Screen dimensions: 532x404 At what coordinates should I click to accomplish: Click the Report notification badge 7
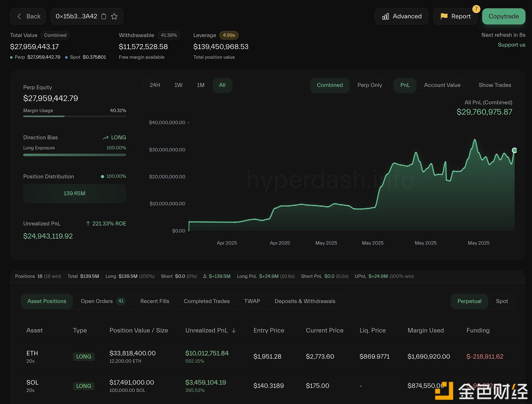(476, 9)
